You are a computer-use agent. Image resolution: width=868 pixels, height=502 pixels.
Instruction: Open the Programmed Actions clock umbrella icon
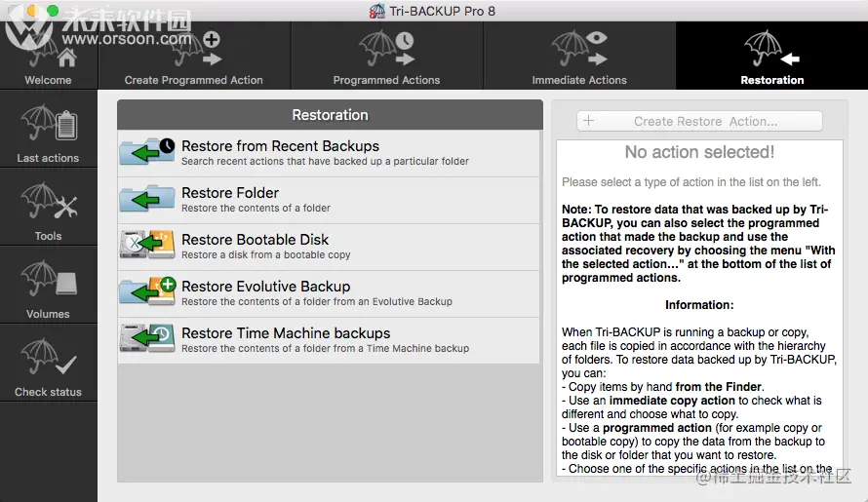(387, 49)
